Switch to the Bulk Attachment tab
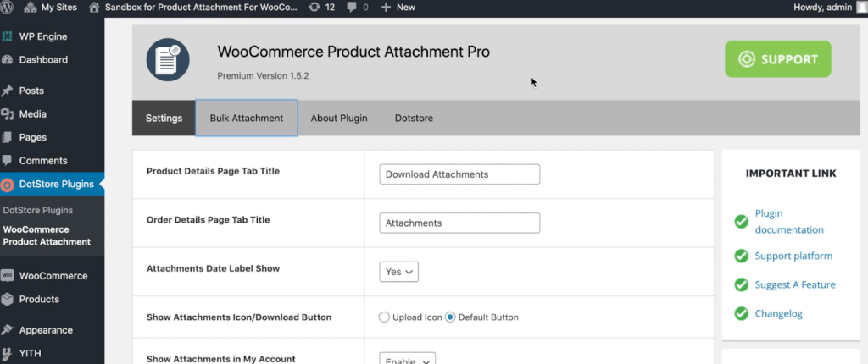868x364 pixels. point(247,118)
